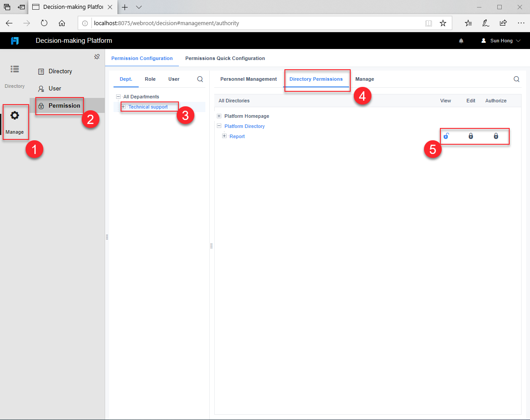Open search in the Dept panel
The width and height of the screenshot is (530, 420).
point(200,79)
